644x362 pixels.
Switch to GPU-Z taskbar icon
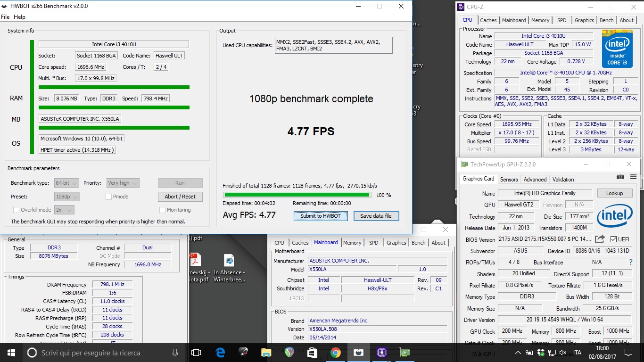coord(405,353)
